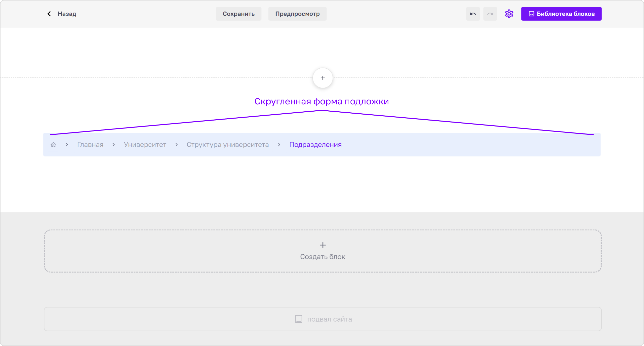The image size is (644, 346).
Task: Open the подвал сайта footer section
Action: pyautogui.click(x=322, y=319)
